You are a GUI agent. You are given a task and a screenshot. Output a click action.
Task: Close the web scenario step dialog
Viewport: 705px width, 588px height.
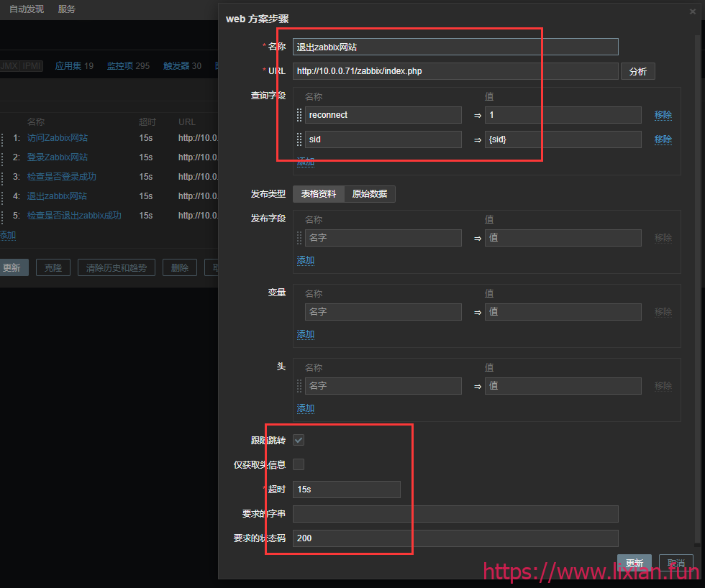692,12
